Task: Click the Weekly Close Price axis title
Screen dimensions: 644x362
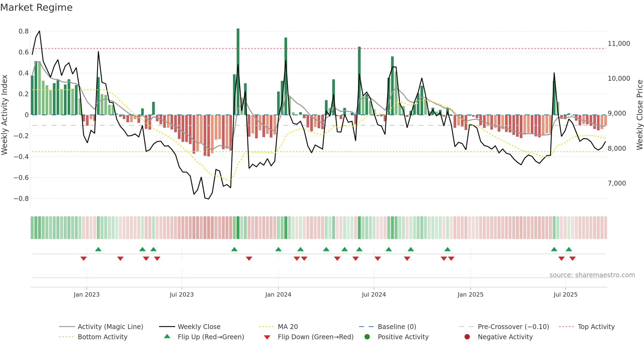Action: point(640,115)
